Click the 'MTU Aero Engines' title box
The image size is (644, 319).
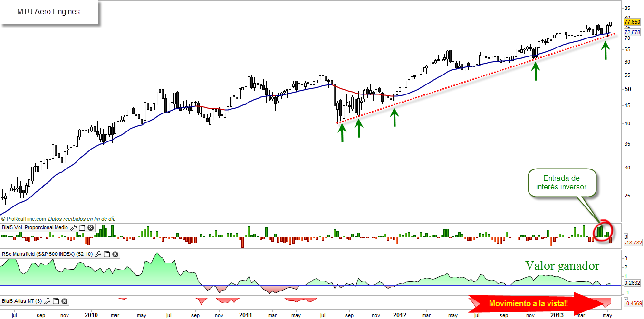click(49, 12)
